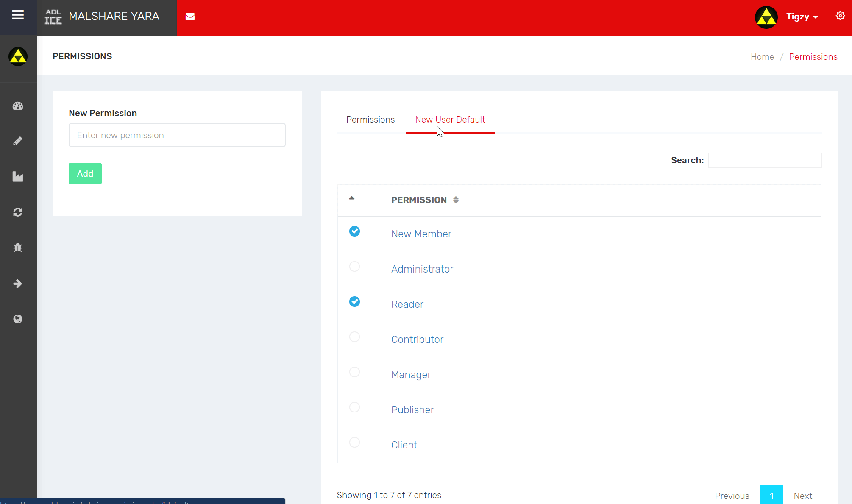This screenshot has height=504, width=852.
Task: Toggle sort on the checkbox column arrow
Action: (x=351, y=198)
